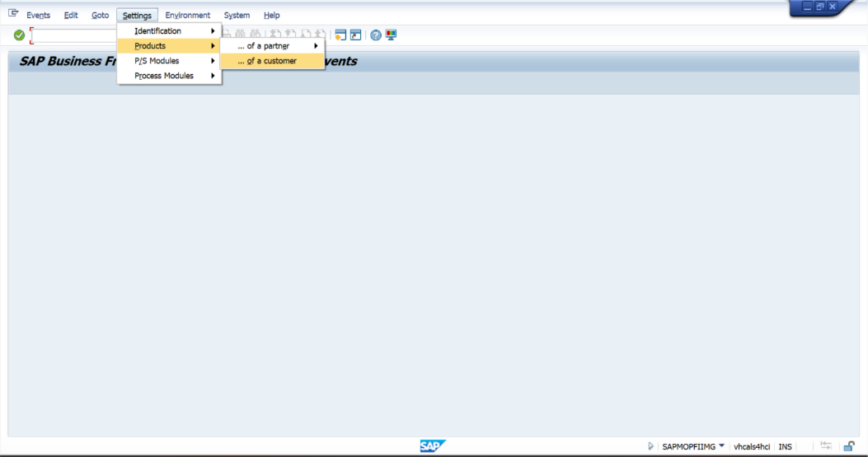Click the vhcals4hci server name field
868x457 pixels.
pos(751,446)
